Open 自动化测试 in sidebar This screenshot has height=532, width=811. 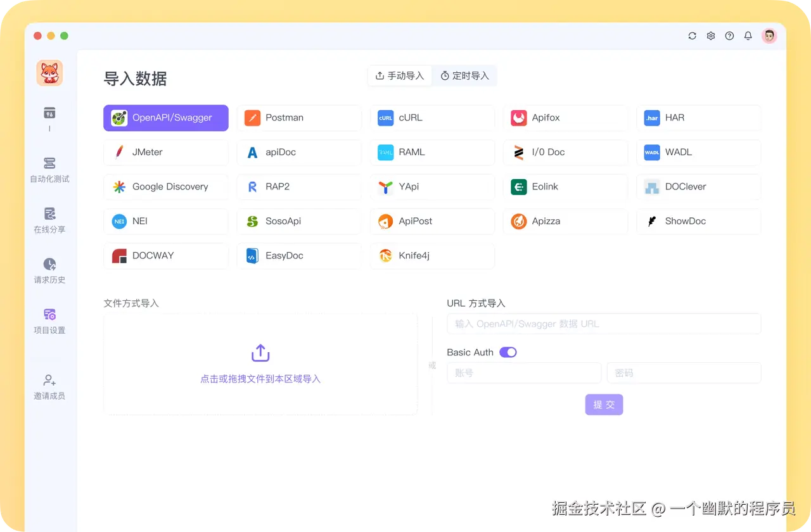pyautogui.click(x=49, y=170)
